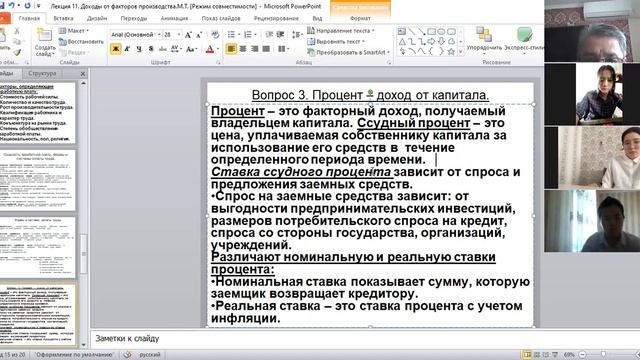
Task: Open the Упорядочить arrange dropdown
Action: tap(484, 41)
